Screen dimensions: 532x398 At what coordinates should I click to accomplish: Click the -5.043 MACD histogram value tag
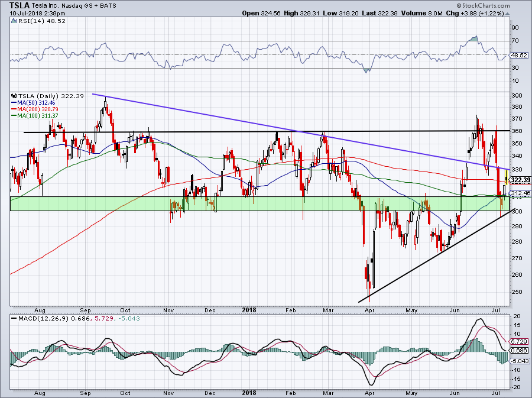pos(519,361)
